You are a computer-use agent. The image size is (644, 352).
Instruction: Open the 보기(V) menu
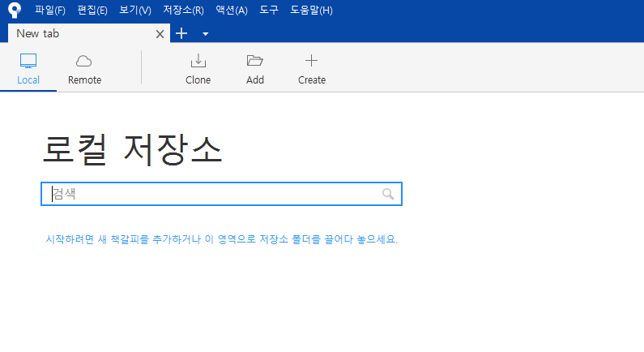(134, 11)
